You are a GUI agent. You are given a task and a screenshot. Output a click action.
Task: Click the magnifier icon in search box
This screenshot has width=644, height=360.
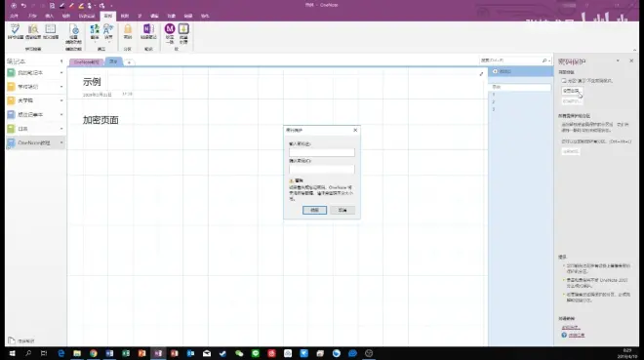pyautogui.click(x=544, y=60)
